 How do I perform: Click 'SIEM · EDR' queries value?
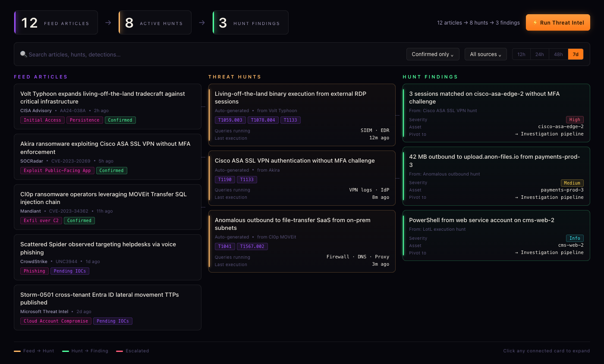pos(375,130)
